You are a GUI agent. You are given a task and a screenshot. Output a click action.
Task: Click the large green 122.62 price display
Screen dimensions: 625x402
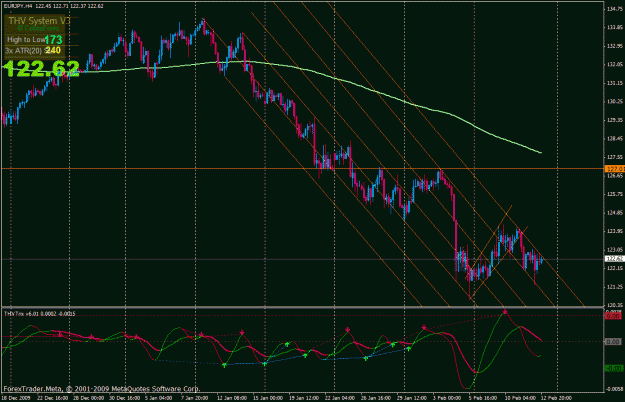tap(41, 69)
